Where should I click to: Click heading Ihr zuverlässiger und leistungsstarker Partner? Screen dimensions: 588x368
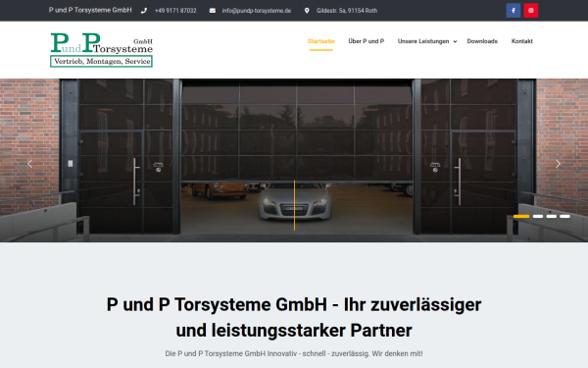[294, 317]
